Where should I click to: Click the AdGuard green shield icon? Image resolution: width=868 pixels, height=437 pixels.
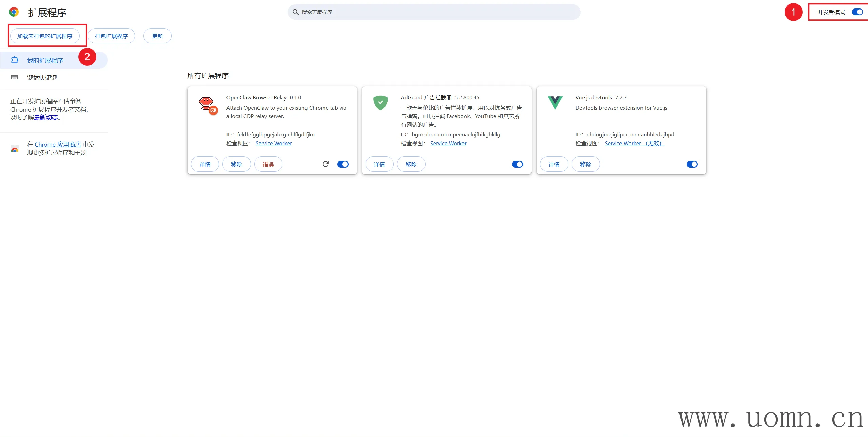[x=380, y=103]
